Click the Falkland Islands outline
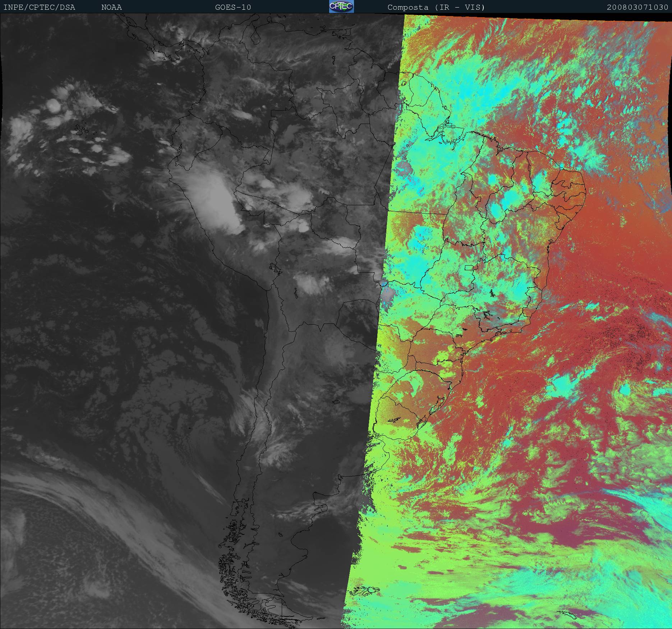672x629 pixels. pos(365,590)
